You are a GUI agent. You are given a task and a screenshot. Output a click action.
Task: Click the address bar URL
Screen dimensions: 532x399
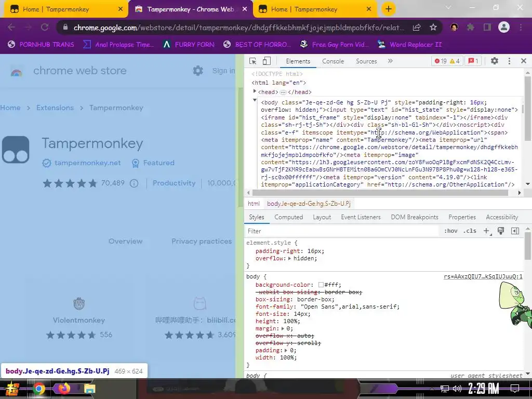(x=239, y=28)
